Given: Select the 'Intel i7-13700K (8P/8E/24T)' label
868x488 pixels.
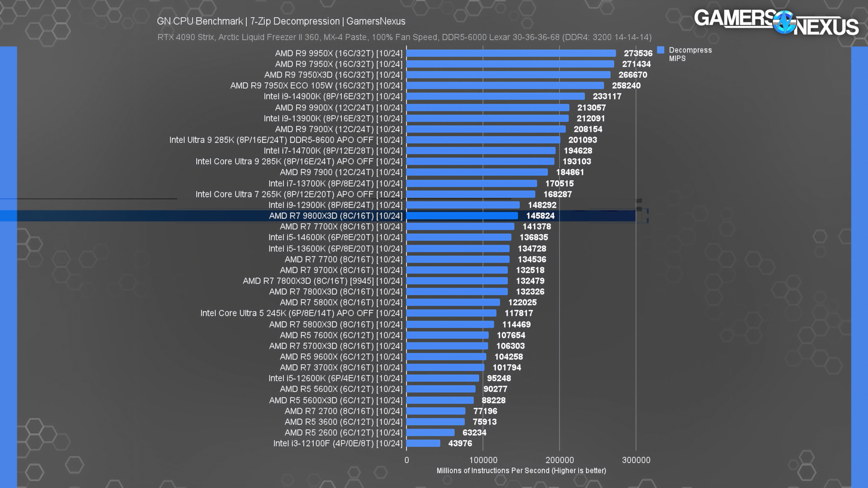Looking at the screenshot, I should click(x=335, y=183).
